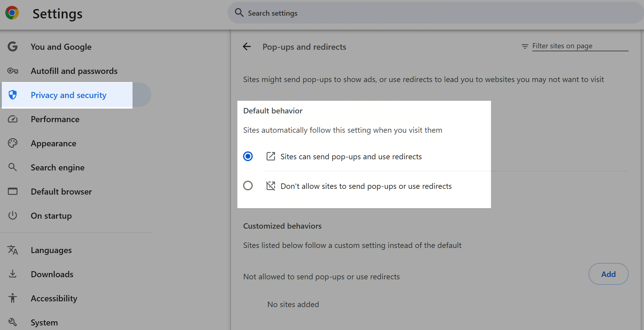644x330 pixels.
Task: Click the filter icon beside Filter sites
Action: coord(525,46)
